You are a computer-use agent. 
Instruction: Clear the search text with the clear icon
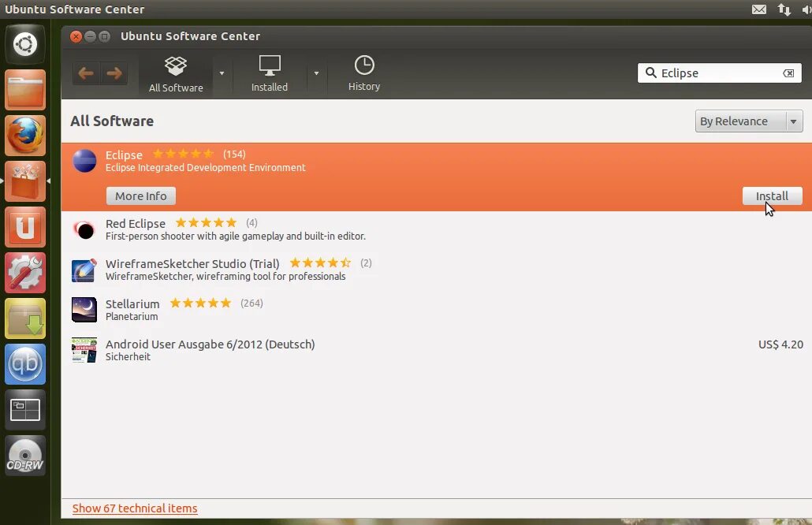pos(788,73)
